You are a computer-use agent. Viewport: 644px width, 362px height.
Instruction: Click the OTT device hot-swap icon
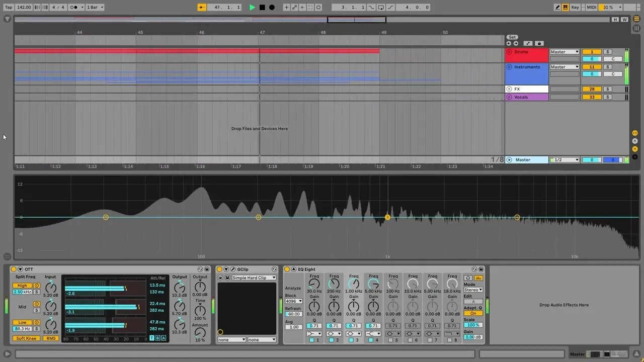200,269
